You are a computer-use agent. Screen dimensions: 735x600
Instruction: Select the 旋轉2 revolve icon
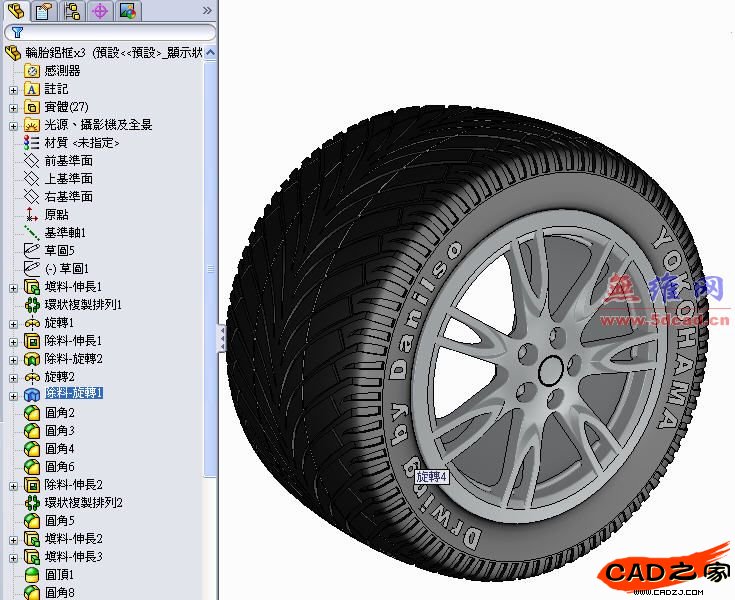[x=32, y=376]
